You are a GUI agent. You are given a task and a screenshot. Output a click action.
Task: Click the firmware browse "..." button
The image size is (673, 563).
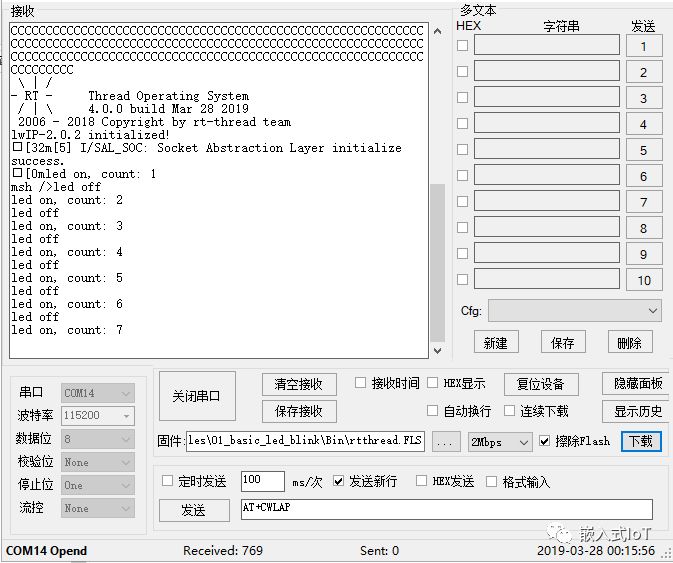click(x=447, y=441)
